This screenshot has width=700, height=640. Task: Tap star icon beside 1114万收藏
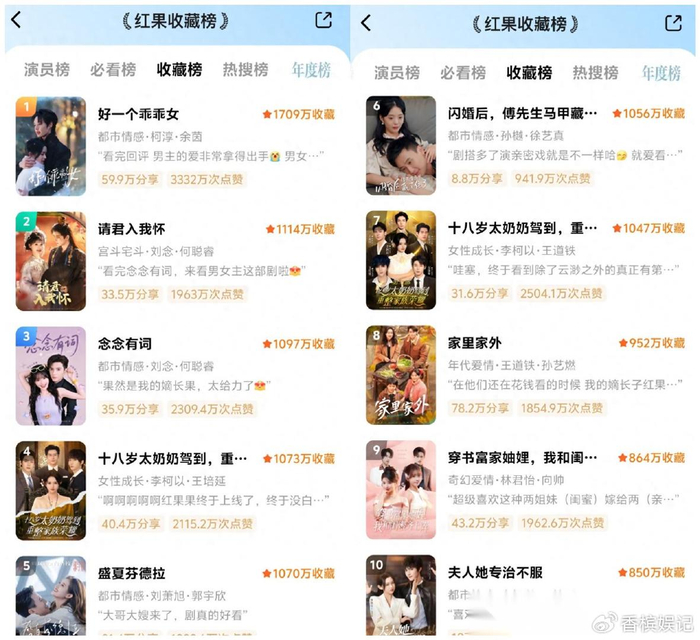270,229
